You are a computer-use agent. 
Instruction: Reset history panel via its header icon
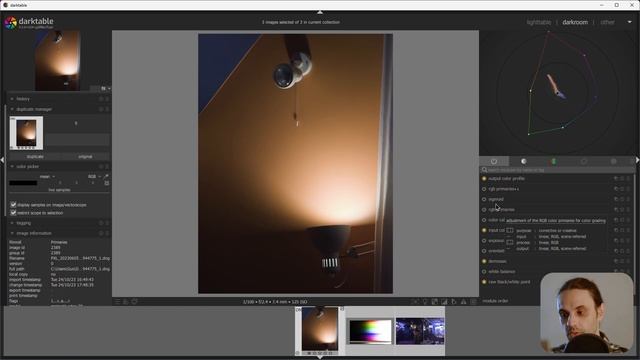coord(101,99)
